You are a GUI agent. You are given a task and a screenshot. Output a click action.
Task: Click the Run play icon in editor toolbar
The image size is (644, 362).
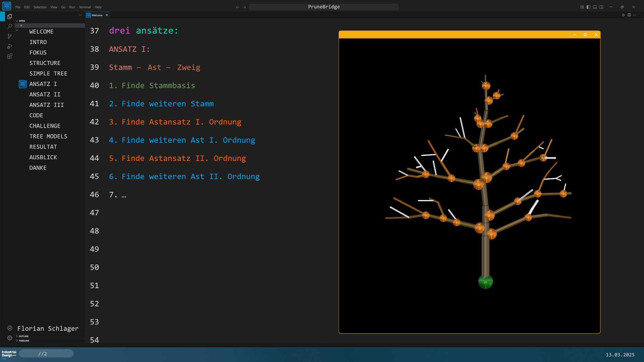[x=624, y=15]
